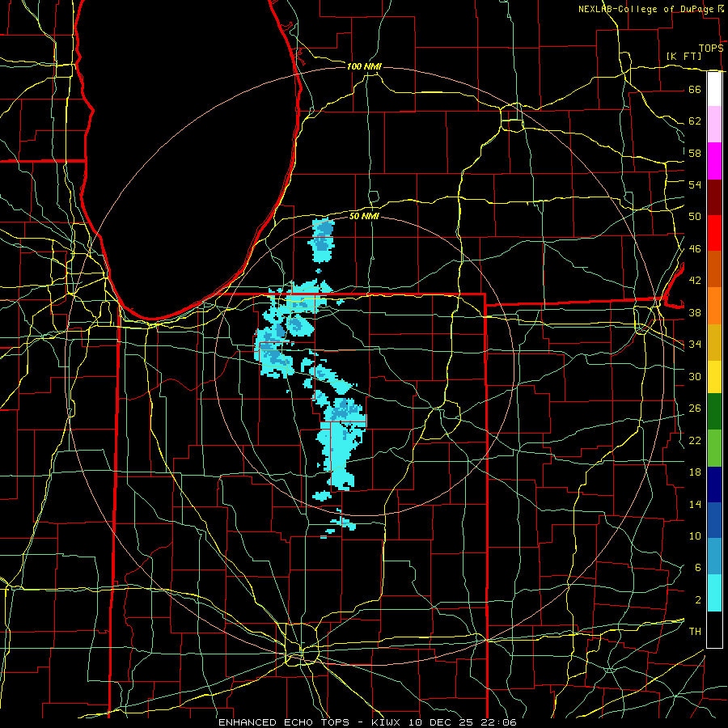The image size is (728, 728).
Task: Click the 100 NMI range ring label
Action: click(364, 67)
